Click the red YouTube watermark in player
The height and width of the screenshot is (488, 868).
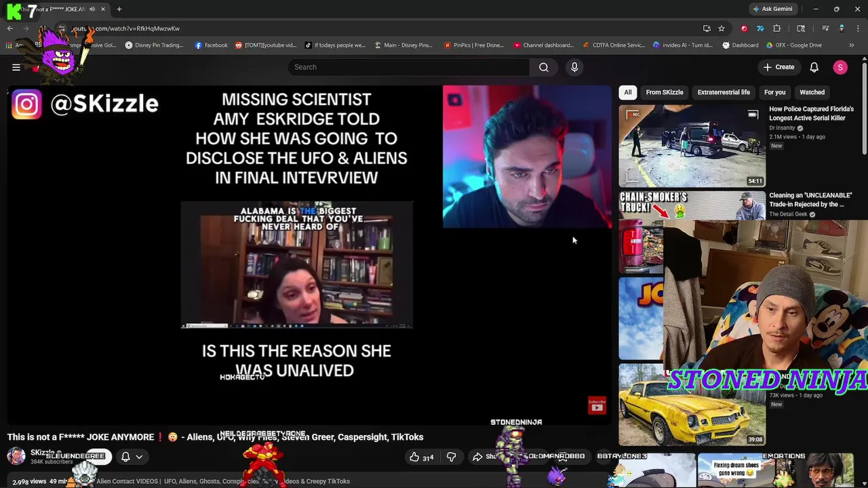pyautogui.click(x=597, y=405)
